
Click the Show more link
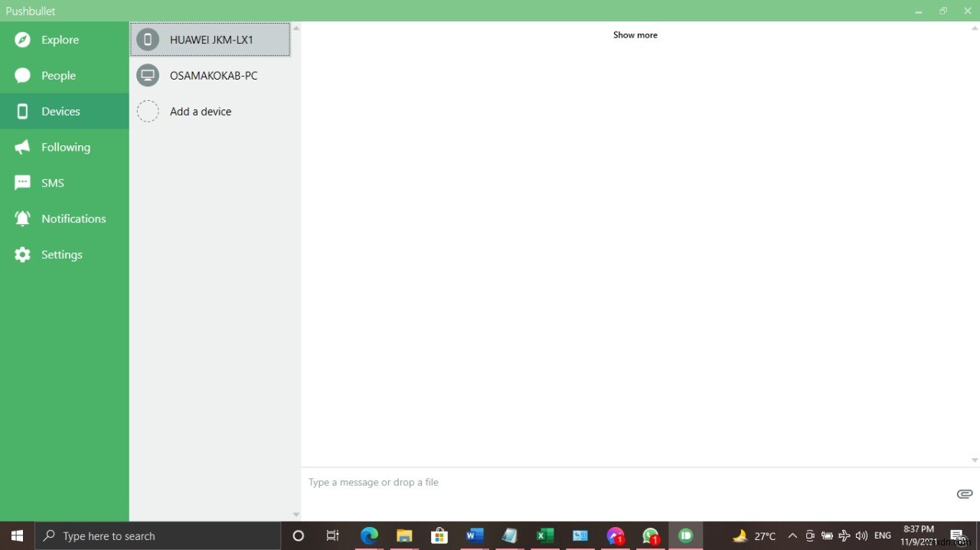(635, 34)
